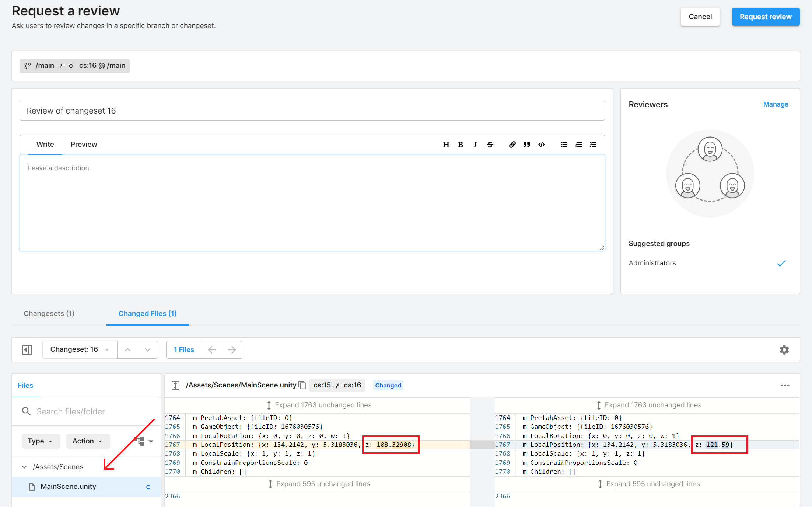Screen dimensions: 812x508
Task: Open diff settings gear icon
Action: (784, 349)
